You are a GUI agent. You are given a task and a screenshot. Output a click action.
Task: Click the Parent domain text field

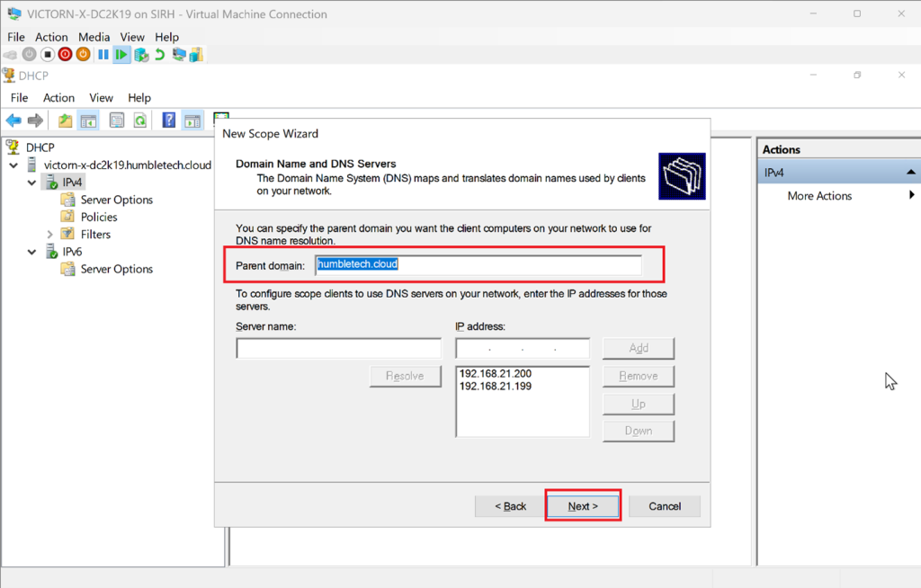pos(478,264)
